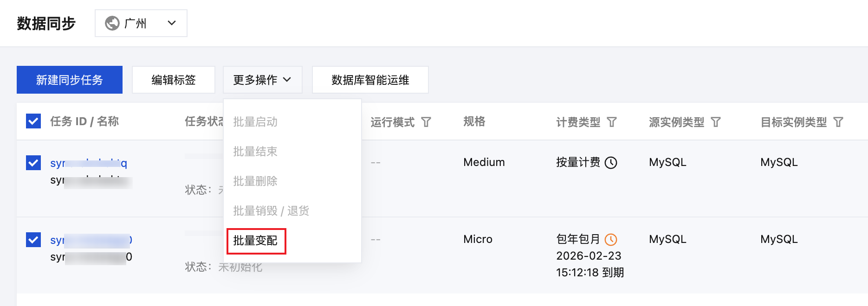The image size is (868, 306).
Task: Click the 新建同步任务 button
Action: pyautogui.click(x=70, y=80)
